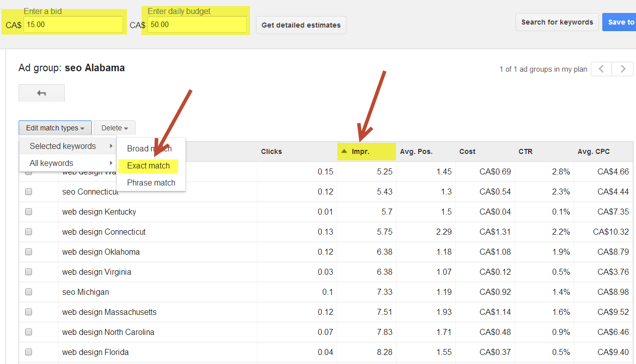The image size is (636, 364).
Task: Go to previous ad group arrow
Action: tap(601, 69)
